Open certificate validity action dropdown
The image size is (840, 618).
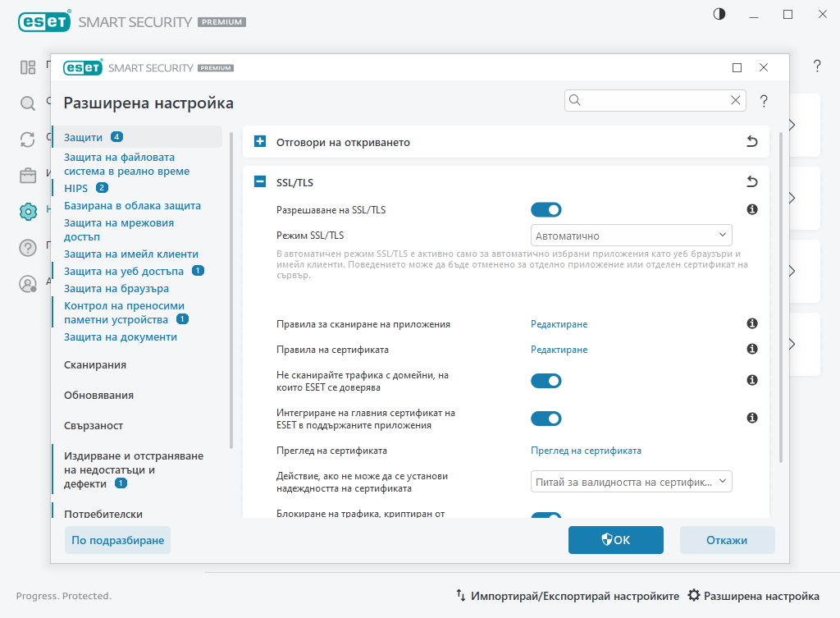coord(631,481)
